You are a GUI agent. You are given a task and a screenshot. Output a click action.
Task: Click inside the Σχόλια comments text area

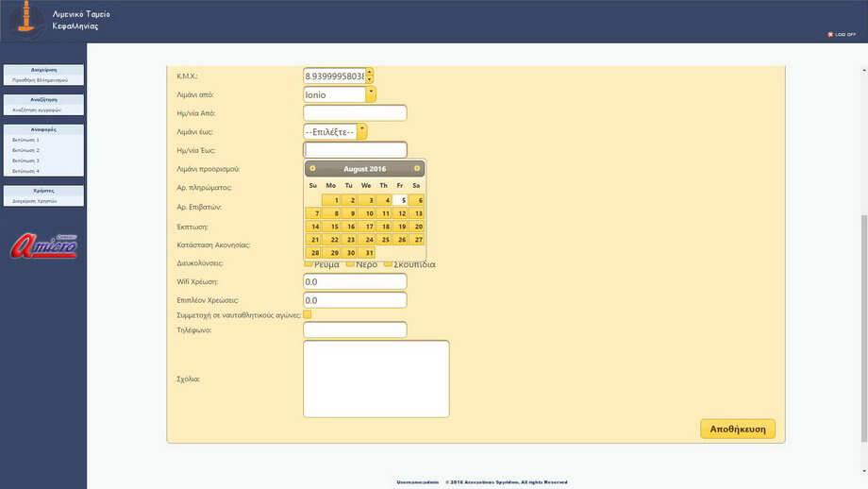tap(376, 379)
